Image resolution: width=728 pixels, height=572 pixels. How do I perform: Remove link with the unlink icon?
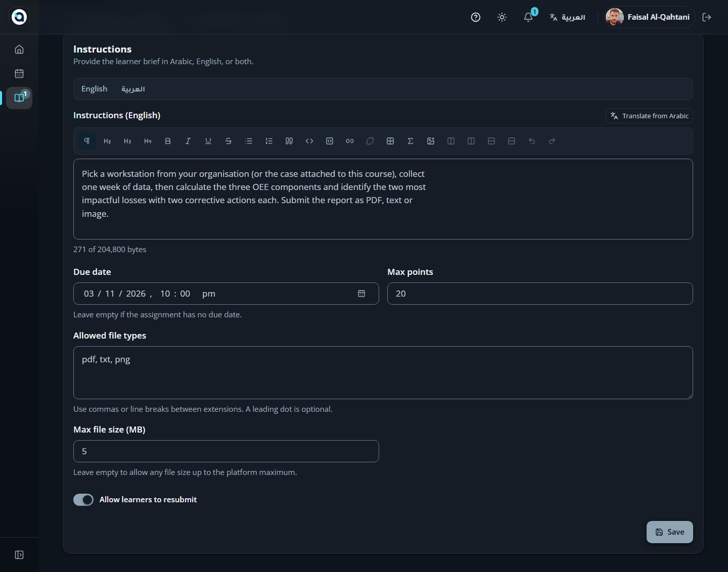click(x=370, y=141)
